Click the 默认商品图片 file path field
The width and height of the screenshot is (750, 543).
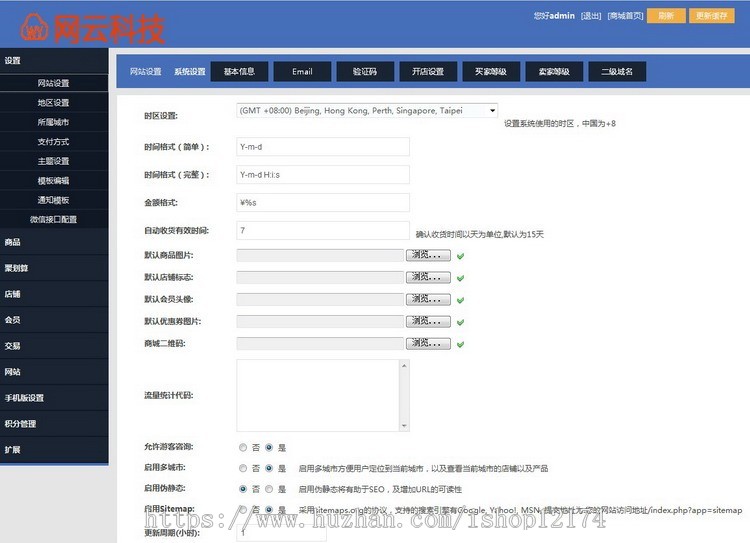(x=320, y=255)
